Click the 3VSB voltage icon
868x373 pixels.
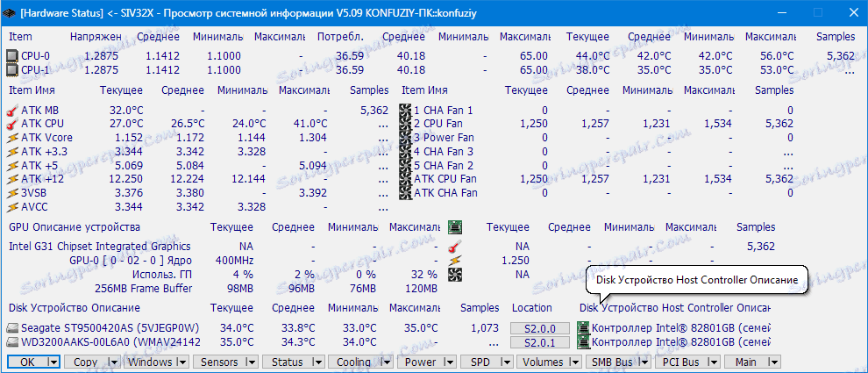[x=11, y=193]
